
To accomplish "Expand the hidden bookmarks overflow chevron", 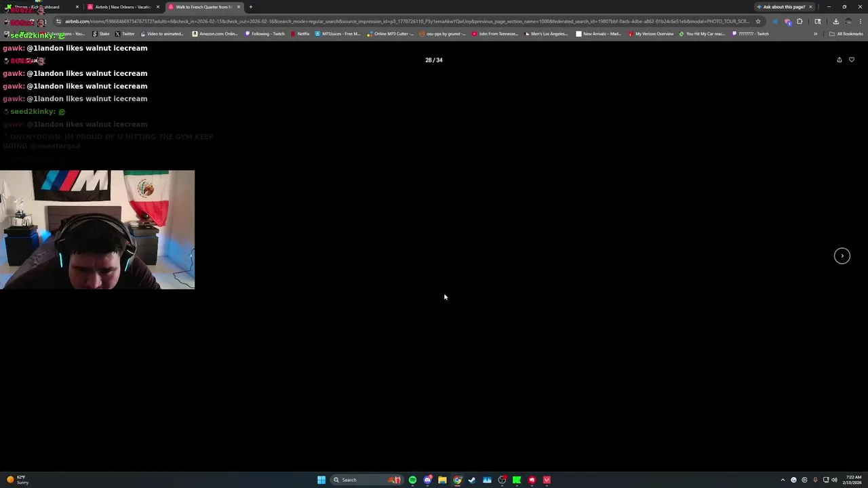I will pos(816,34).
